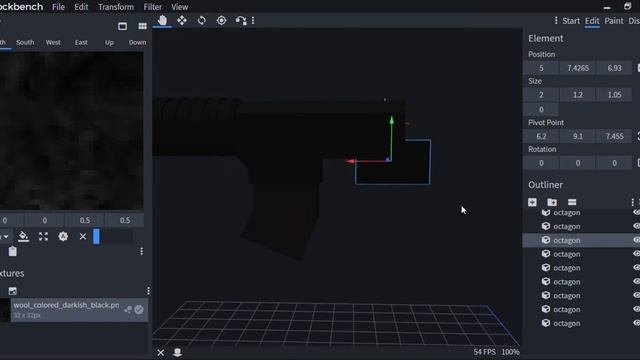Switch to Paint mode

tap(614, 21)
